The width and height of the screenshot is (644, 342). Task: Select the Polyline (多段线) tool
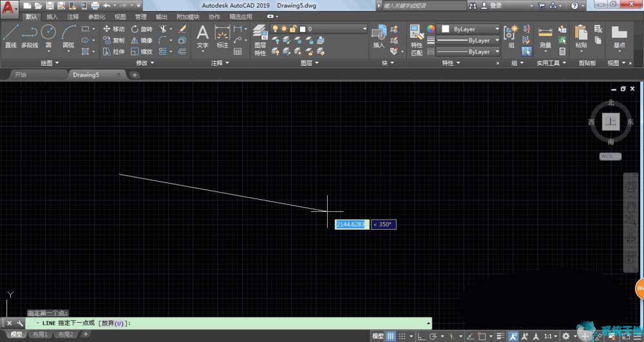coord(29,36)
